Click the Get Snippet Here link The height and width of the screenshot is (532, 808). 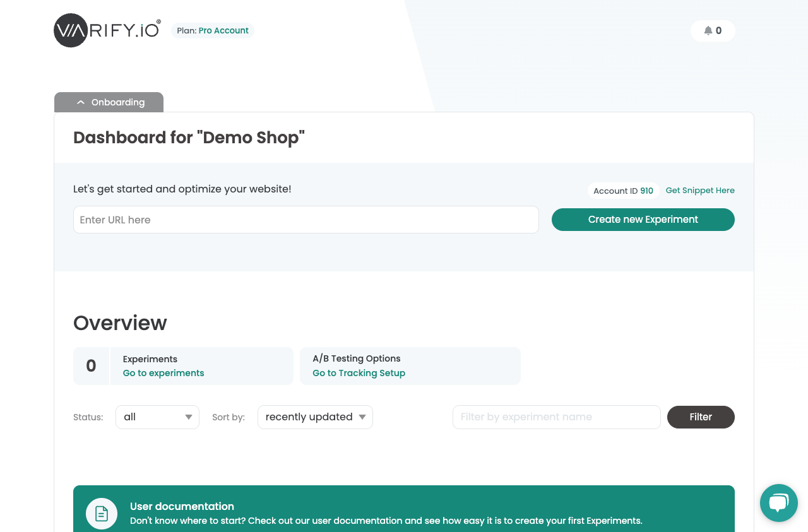click(700, 191)
